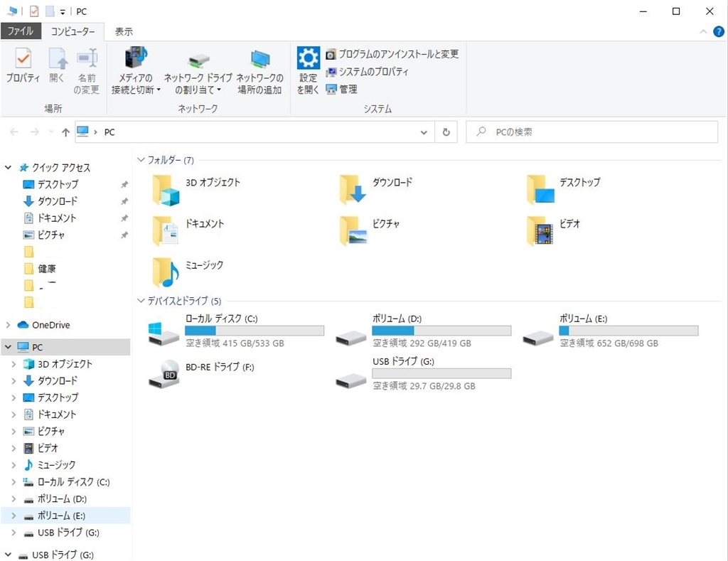Click the D: drive usage bar
Viewport: 728px width, 561px height.
(x=441, y=331)
